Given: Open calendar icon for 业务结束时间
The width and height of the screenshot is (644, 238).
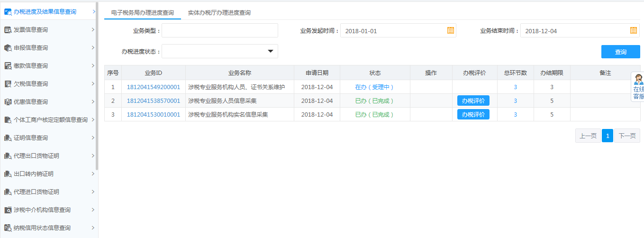Looking at the screenshot, I should click(x=633, y=30).
